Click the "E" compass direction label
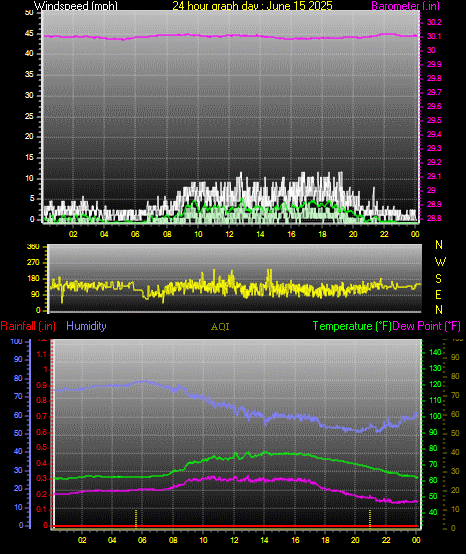Image resolution: width=466 pixels, height=554 pixels. (x=438, y=294)
